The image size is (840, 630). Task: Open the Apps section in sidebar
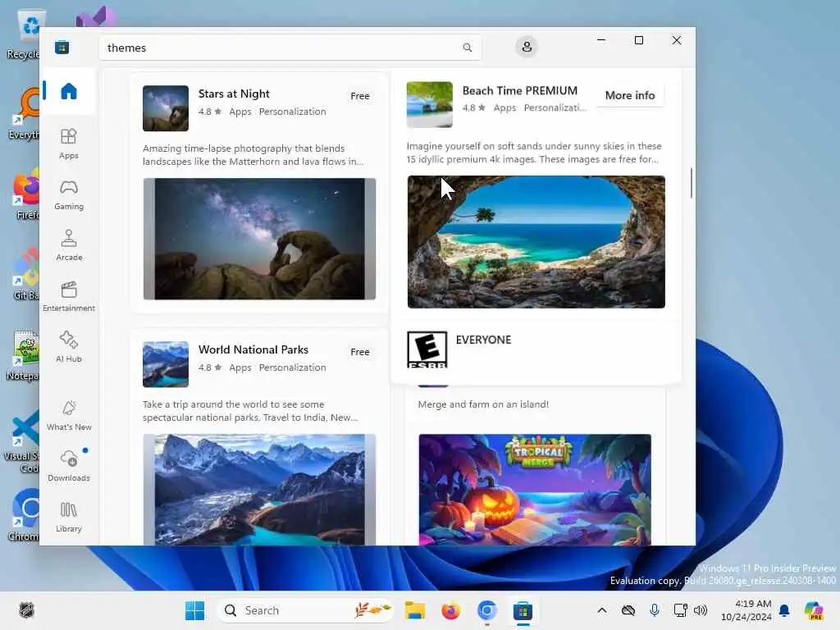(69, 144)
